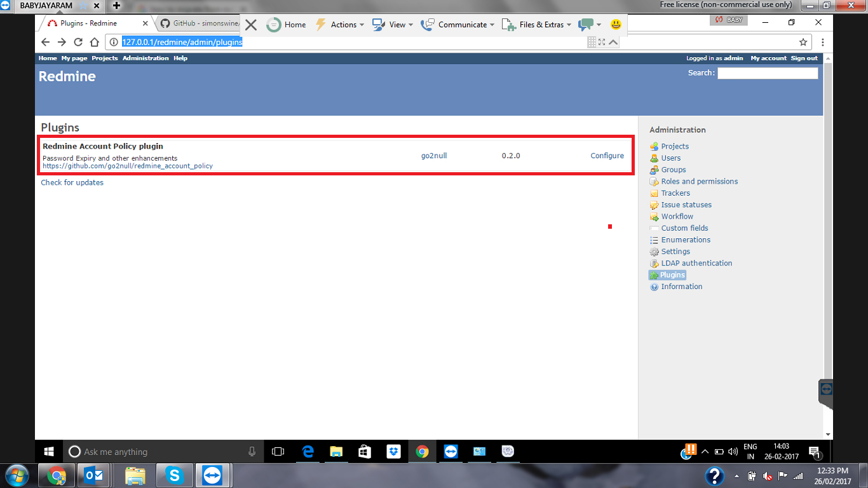Click browser forward arrow
Screen dimensions: 868x488
pyautogui.click(x=62, y=42)
